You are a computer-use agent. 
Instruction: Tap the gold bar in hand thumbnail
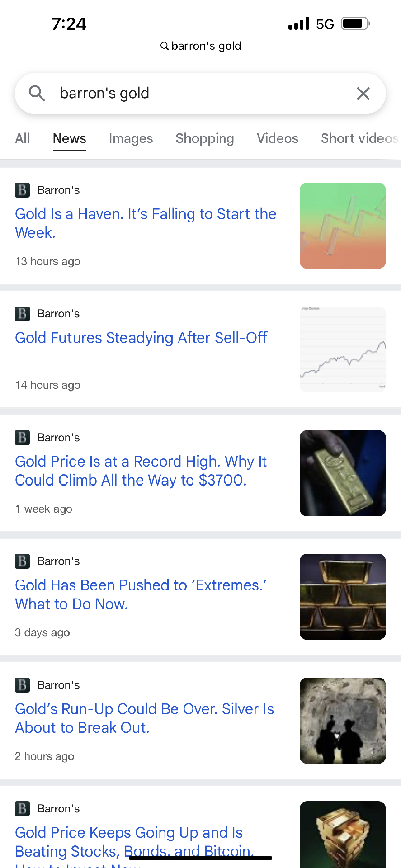pyautogui.click(x=342, y=473)
